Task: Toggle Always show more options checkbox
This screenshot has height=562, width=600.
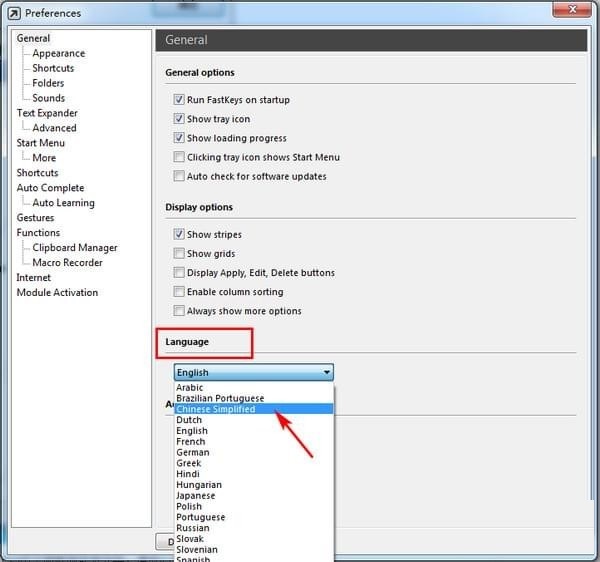Action: pyautogui.click(x=179, y=311)
